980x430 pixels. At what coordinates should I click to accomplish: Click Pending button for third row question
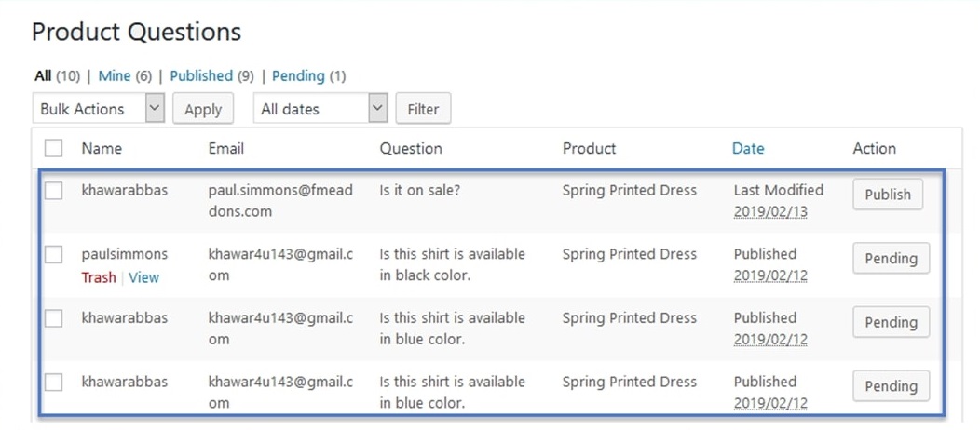point(891,322)
